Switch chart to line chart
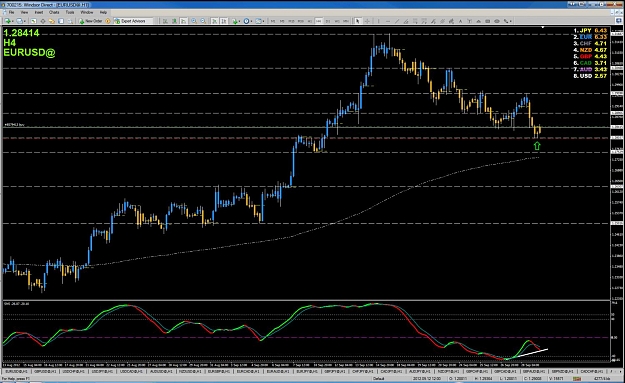Screen dimensions: 625x383 pyautogui.click(x=183, y=21)
